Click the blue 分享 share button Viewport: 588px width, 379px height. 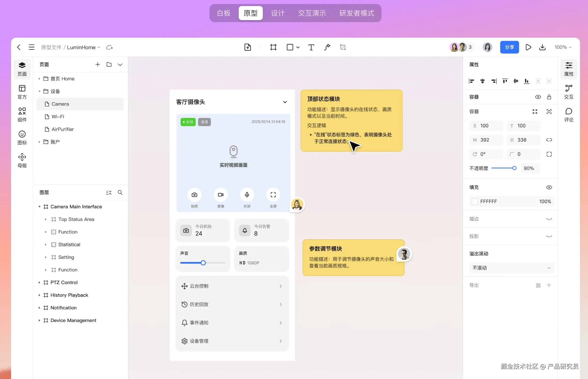509,47
